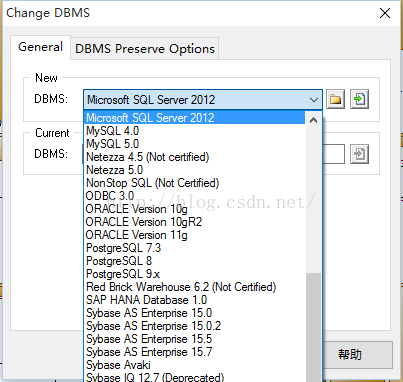Choose ORACLE Version 11g

[195, 235]
